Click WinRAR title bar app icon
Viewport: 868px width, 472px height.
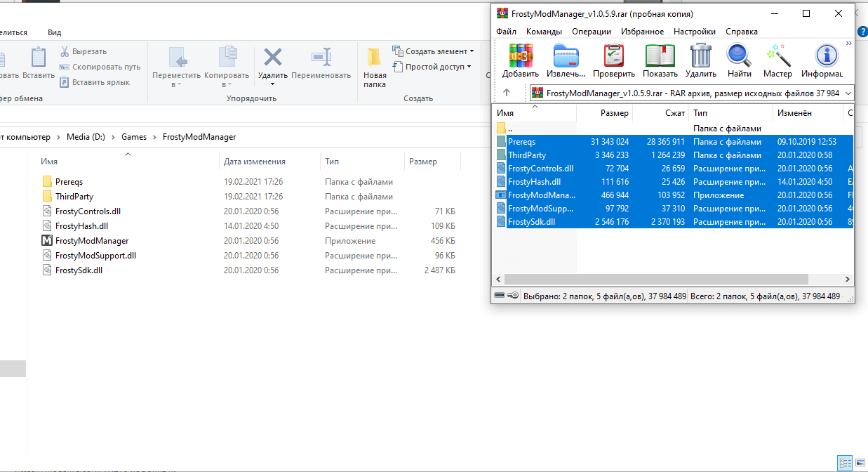(x=502, y=13)
